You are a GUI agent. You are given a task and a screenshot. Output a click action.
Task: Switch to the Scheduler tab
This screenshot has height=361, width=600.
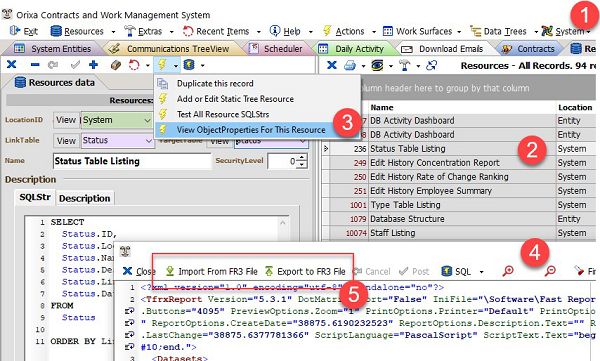[282, 49]
